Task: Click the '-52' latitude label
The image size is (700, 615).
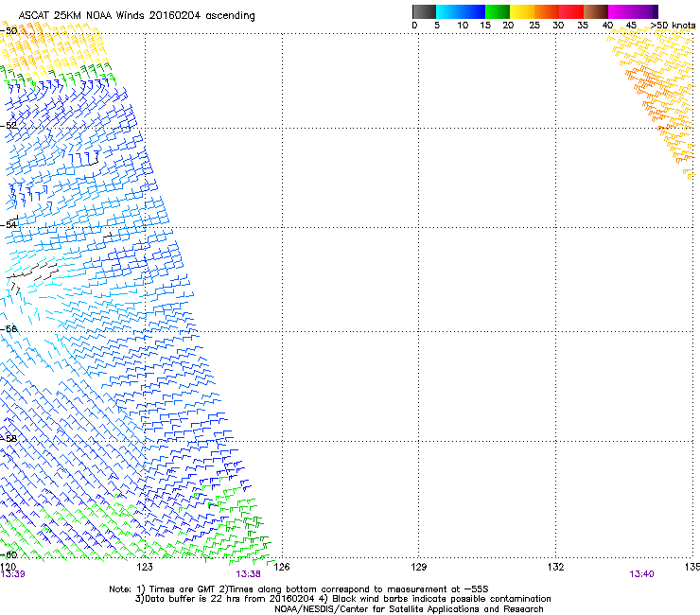Action: point(9,126)
